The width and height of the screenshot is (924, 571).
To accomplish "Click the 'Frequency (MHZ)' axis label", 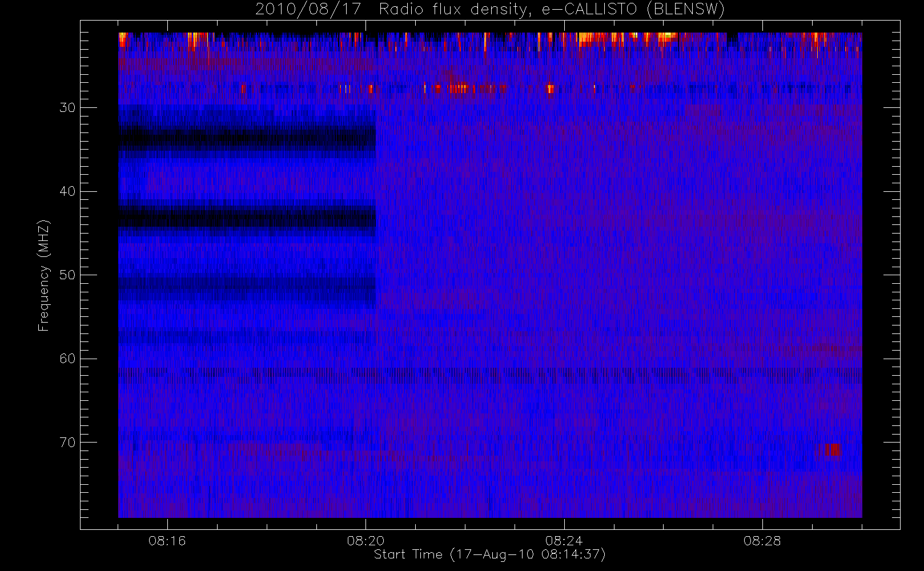I will click(43, 275).
